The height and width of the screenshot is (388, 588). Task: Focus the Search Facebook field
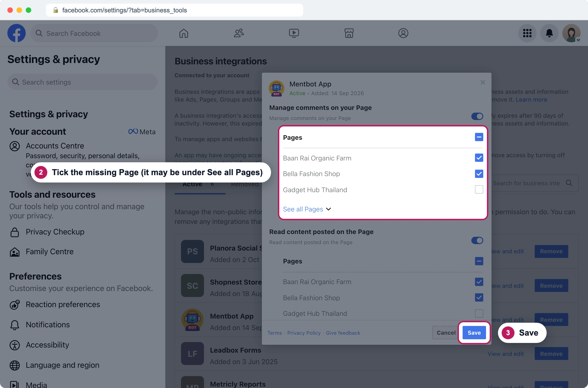tap(94, 33)
